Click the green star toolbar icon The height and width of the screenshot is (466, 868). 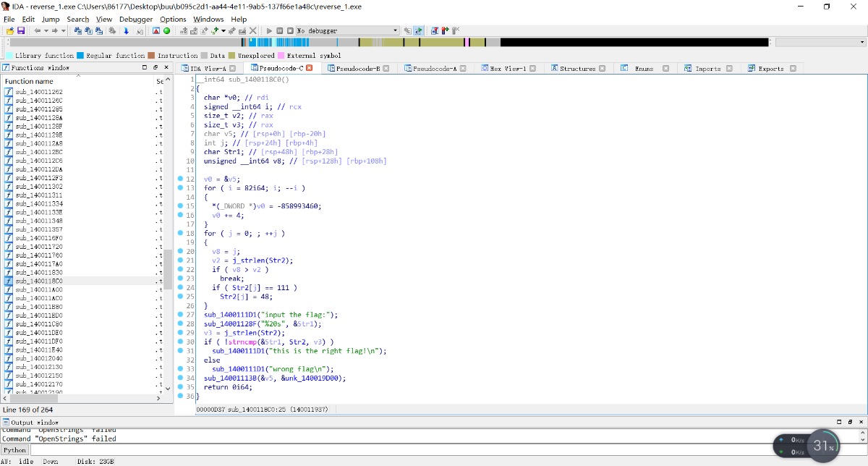[215, 31]
